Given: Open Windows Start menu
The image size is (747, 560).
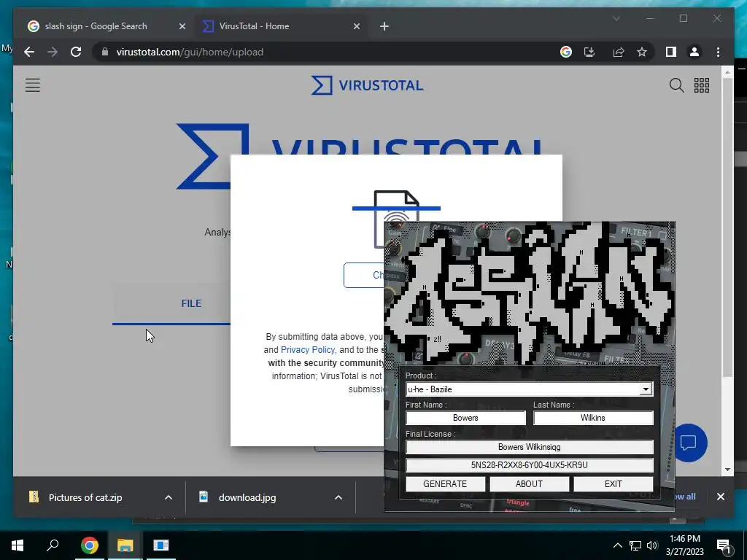Looking at the screenshot, I should 18,545.
